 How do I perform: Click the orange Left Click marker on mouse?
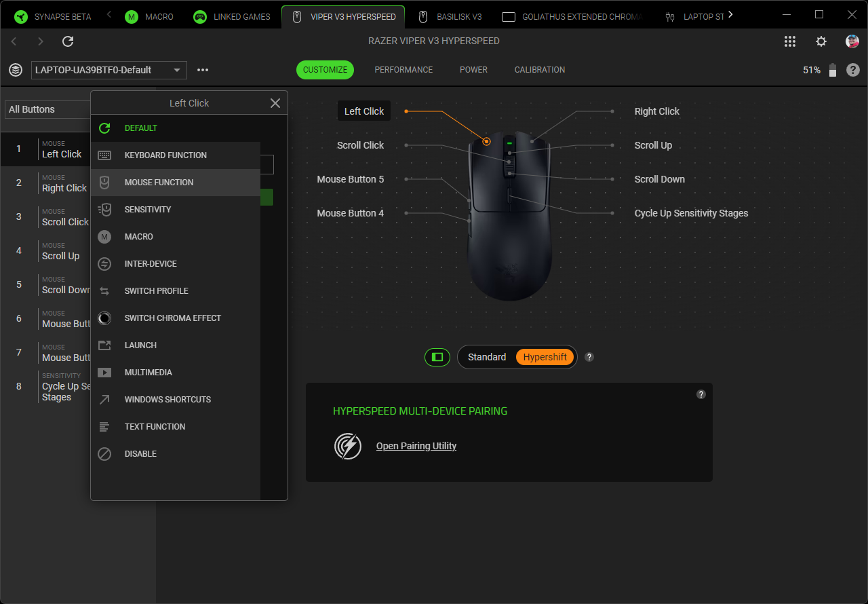[x=486, y=142]
